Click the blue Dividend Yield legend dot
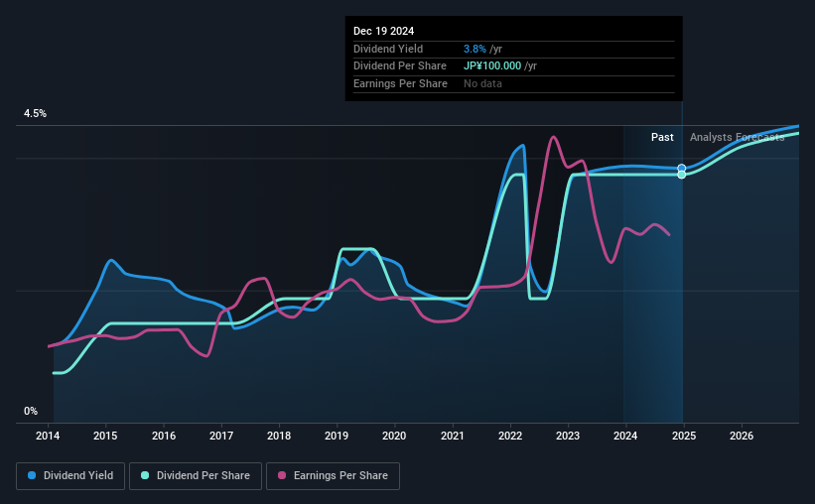 (32, 475)
